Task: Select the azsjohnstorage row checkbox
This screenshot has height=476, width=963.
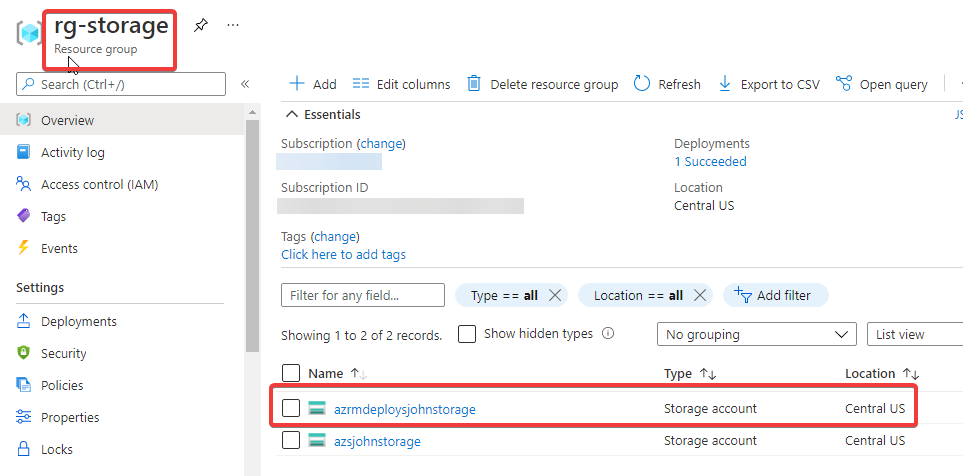Action: (x=291, y=440)
